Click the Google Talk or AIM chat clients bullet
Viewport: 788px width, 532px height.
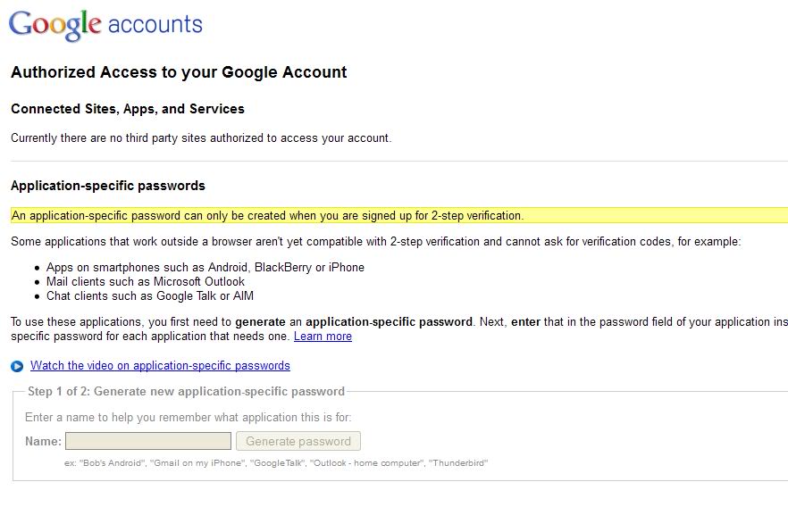pyautogui.click(x=150, y=295)
